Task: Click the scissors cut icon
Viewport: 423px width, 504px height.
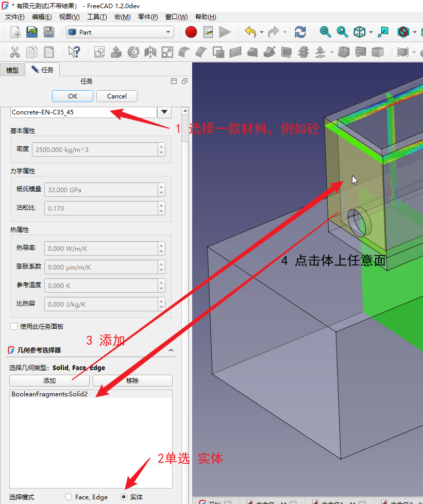Action: coord(15,52)
